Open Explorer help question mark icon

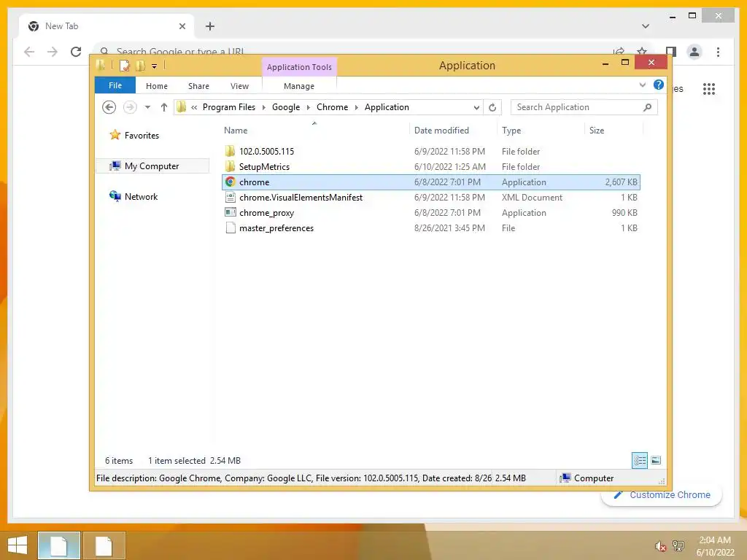659,85
